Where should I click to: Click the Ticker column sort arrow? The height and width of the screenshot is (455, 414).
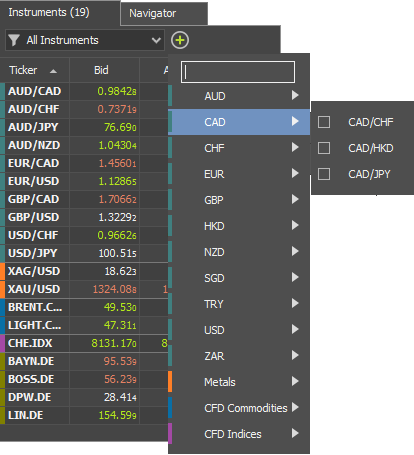(x=53, y=71)
